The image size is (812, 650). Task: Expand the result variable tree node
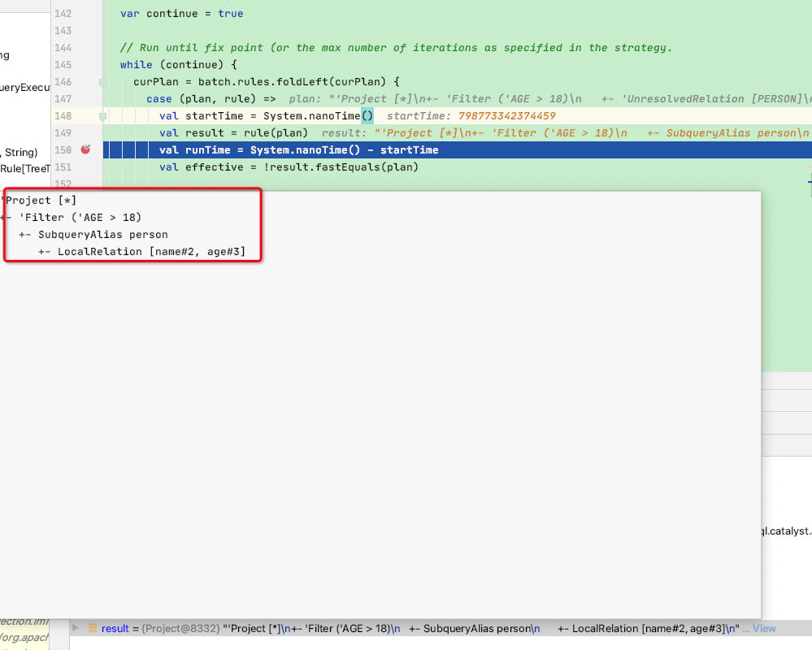coord(76,628)
